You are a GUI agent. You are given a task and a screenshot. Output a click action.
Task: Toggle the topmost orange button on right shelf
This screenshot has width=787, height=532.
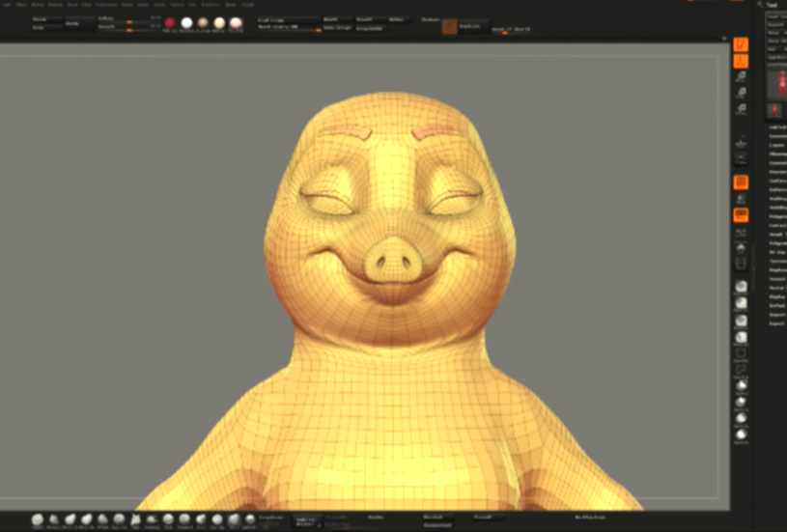tap(741, 44)
